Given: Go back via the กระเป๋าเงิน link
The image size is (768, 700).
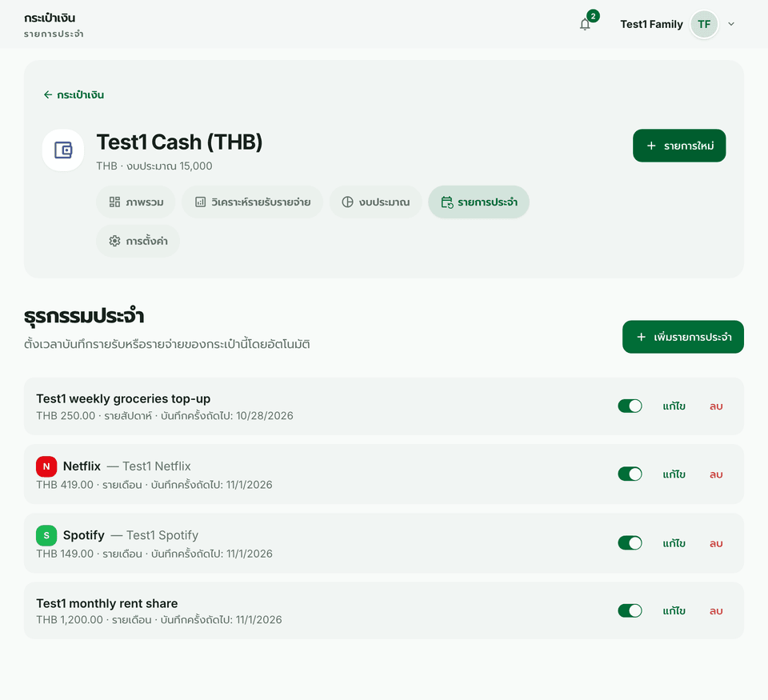Looking at the screenshot, I should point(74,94).
